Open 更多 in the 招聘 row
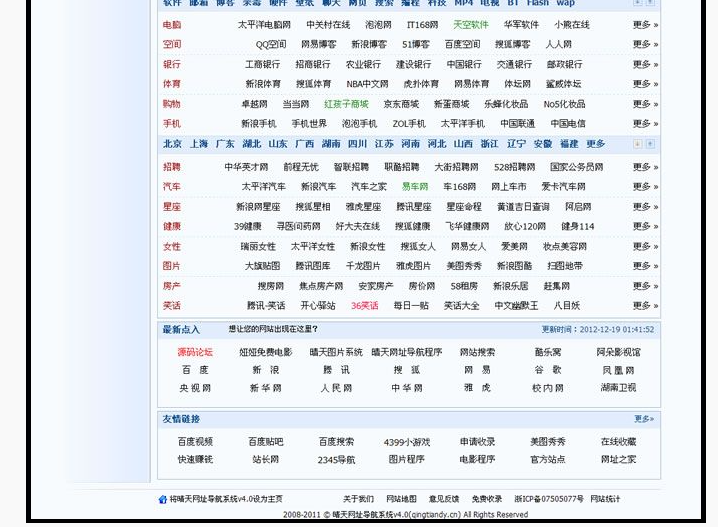Viewport: 723px width, 527px height. tap(645, 167)
